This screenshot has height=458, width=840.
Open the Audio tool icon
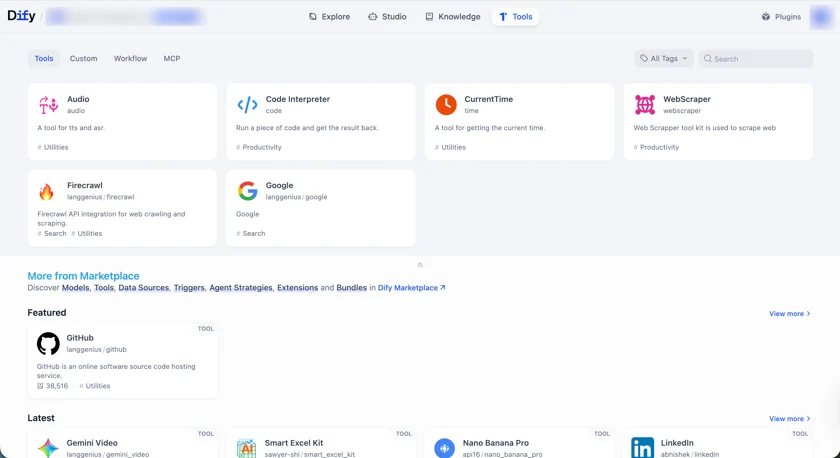tap(48, 104)
